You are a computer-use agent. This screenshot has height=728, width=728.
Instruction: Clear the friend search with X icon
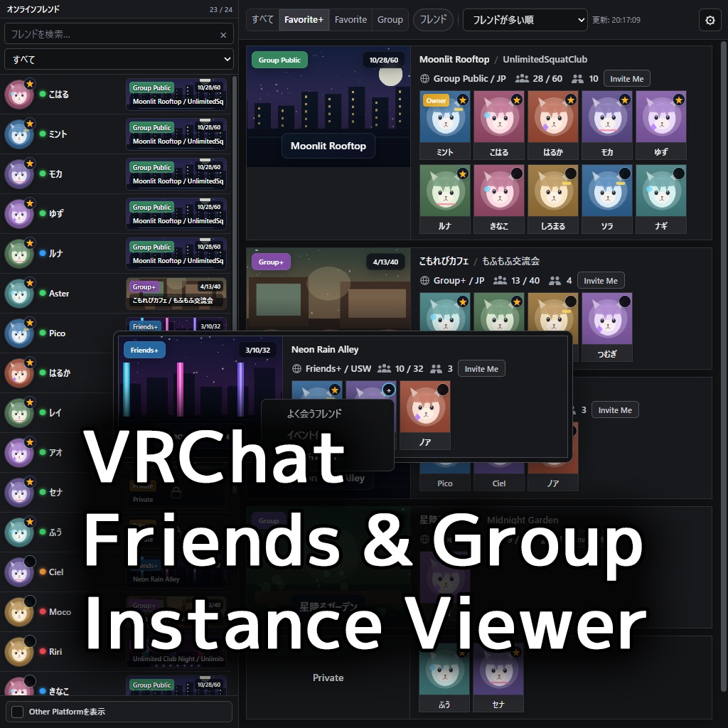click(x=223, y=35)
